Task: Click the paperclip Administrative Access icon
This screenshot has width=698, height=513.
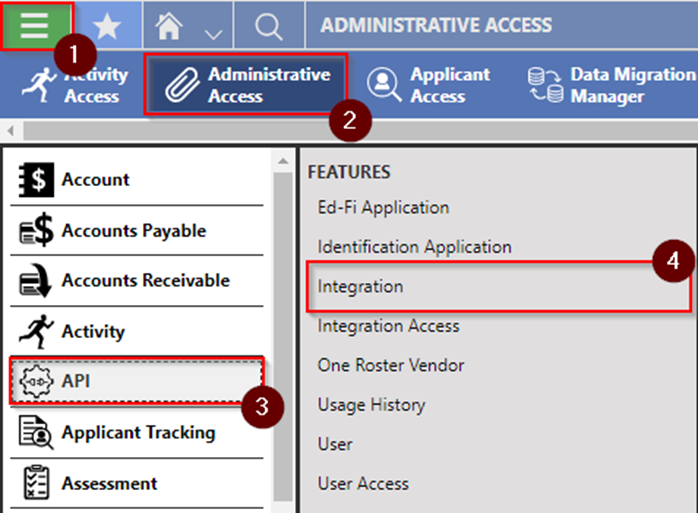Action: 181,85
